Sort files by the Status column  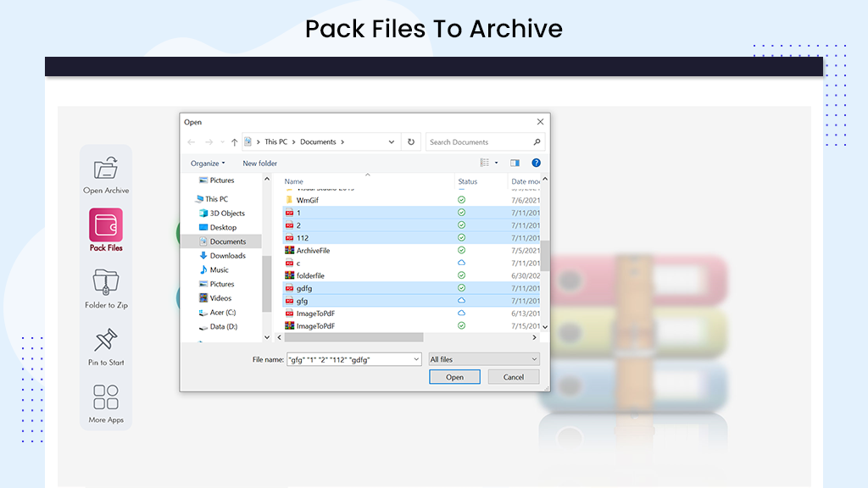(467, 181)
